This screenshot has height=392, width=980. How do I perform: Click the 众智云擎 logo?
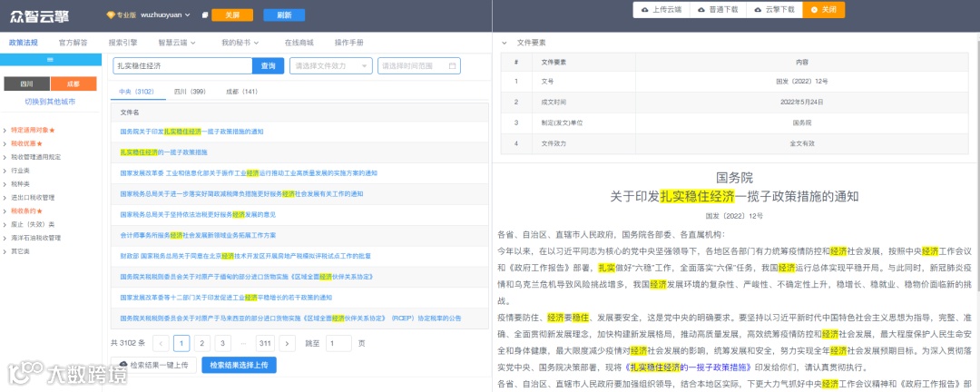pos(39,15)
